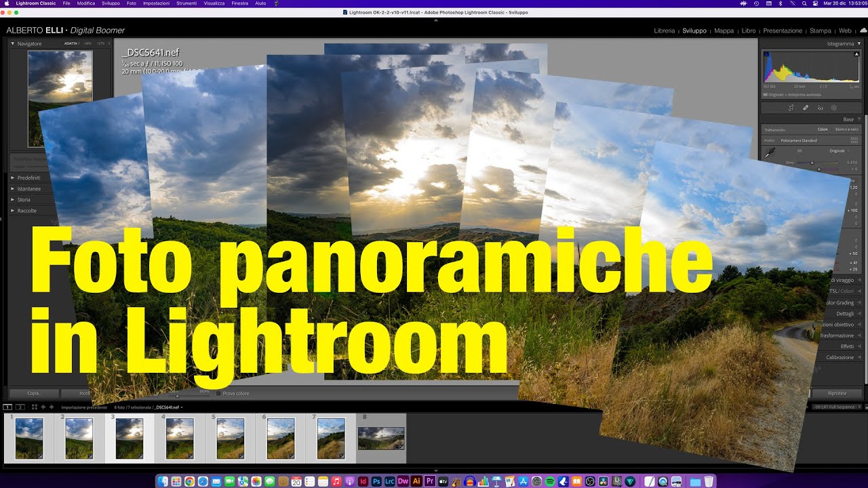Open Illustrator from the Dock
This screenshot has width=868, height=488.
(x=416, y=481)
